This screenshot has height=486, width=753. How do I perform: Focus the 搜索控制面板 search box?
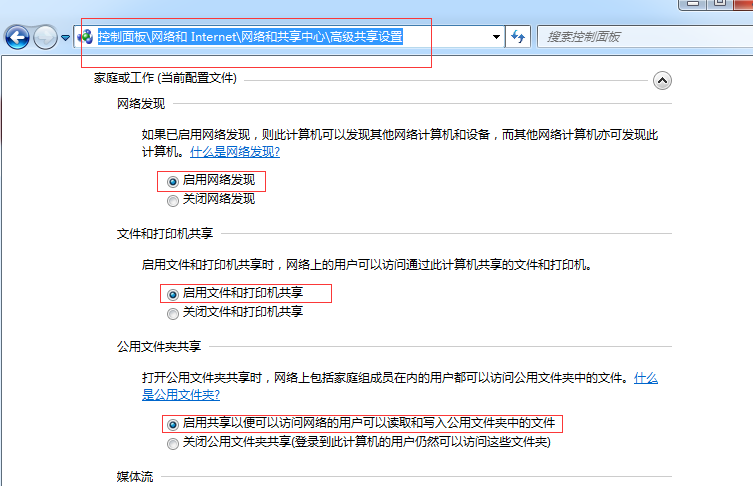click(645, 36)
